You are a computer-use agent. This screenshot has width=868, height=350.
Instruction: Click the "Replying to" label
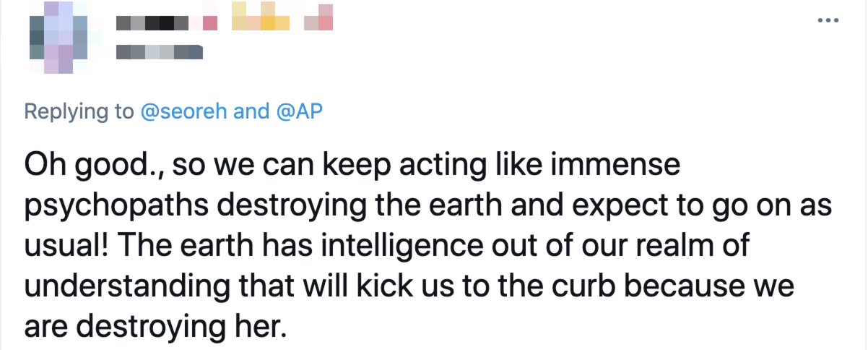point(79,111)
